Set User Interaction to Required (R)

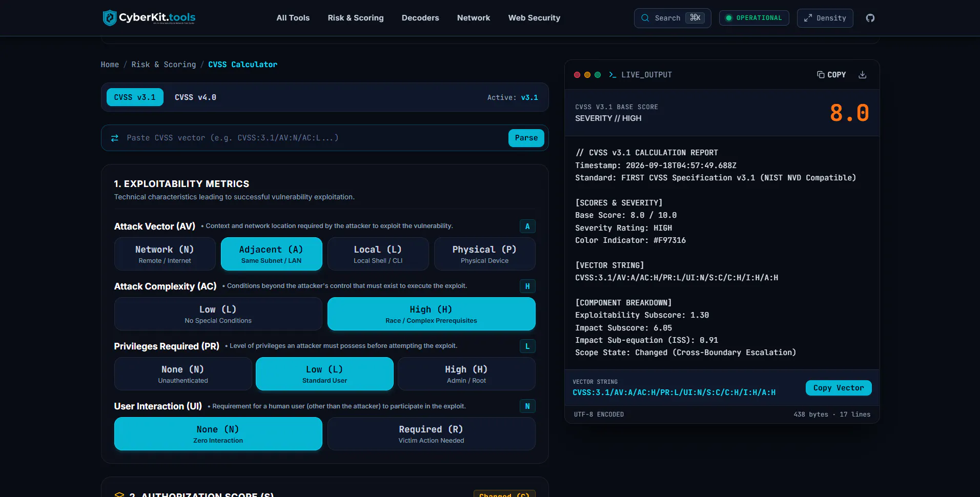(432, 434)
